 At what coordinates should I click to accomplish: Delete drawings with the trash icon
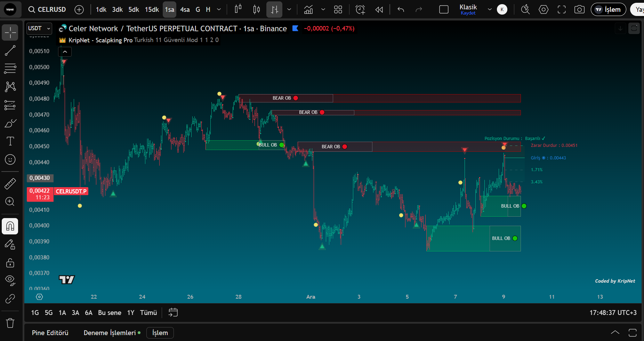(x=10, y=323)
